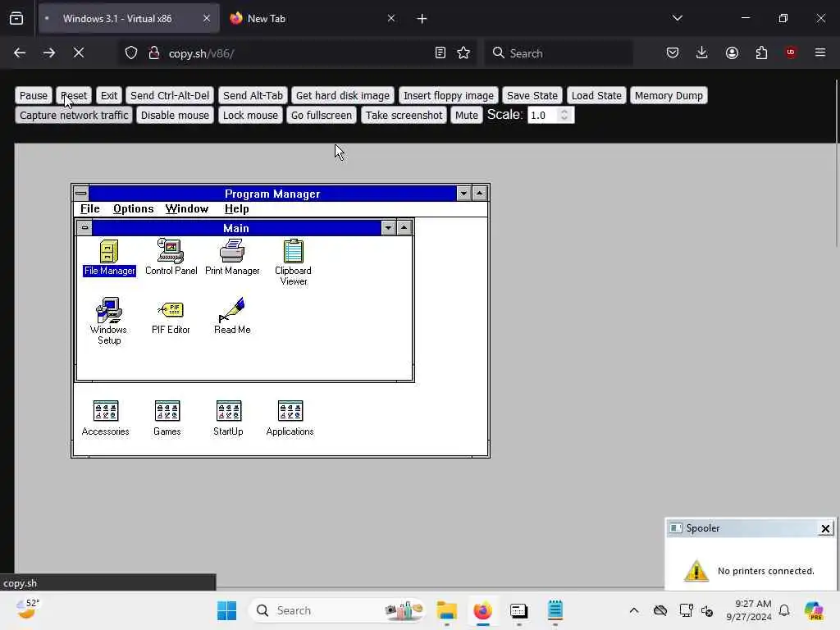Click the Reset button
Viewport: 840px width, 630px height.
pyautogui.click(x=74, y=95)
